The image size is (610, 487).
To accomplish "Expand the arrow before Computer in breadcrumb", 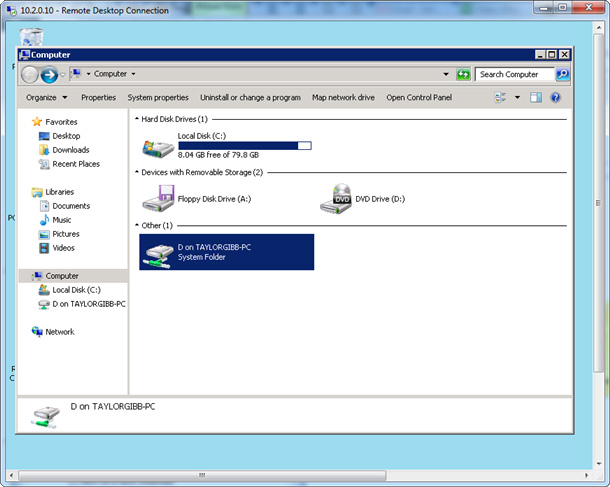I will click(x=88, y=74).
